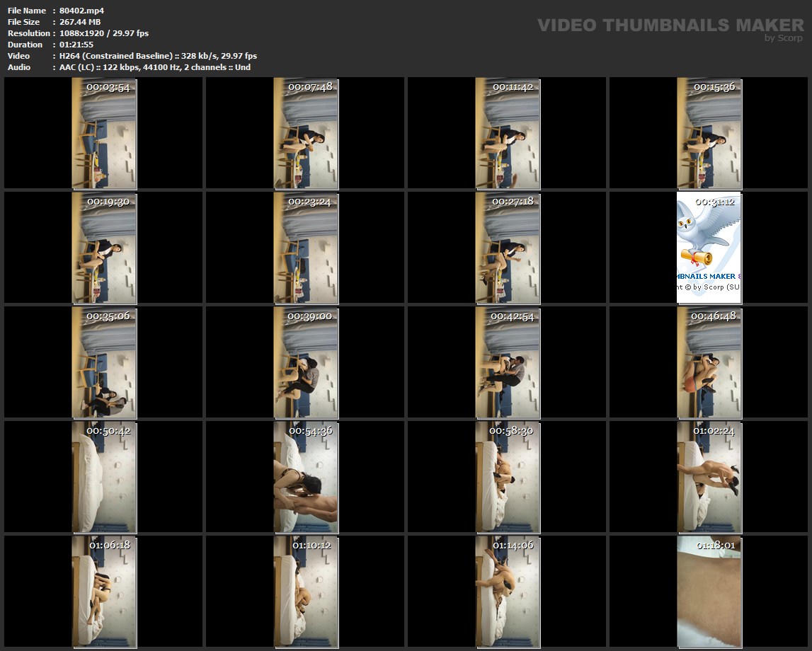This screenshot has width=812, height=651.
Task: Click the 00:50:42 timestamp label
Action: [x=108, y=430]
